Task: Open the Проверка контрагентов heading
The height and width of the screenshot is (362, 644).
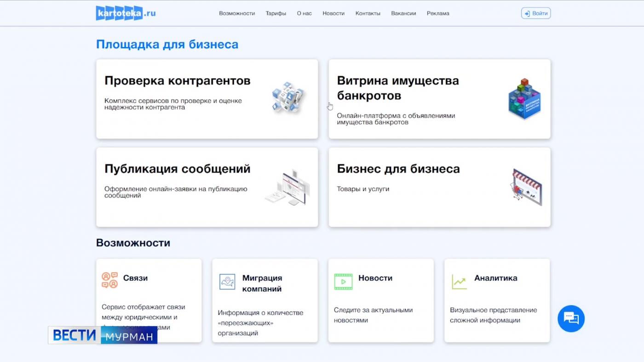Action: [x=178, y=81]
